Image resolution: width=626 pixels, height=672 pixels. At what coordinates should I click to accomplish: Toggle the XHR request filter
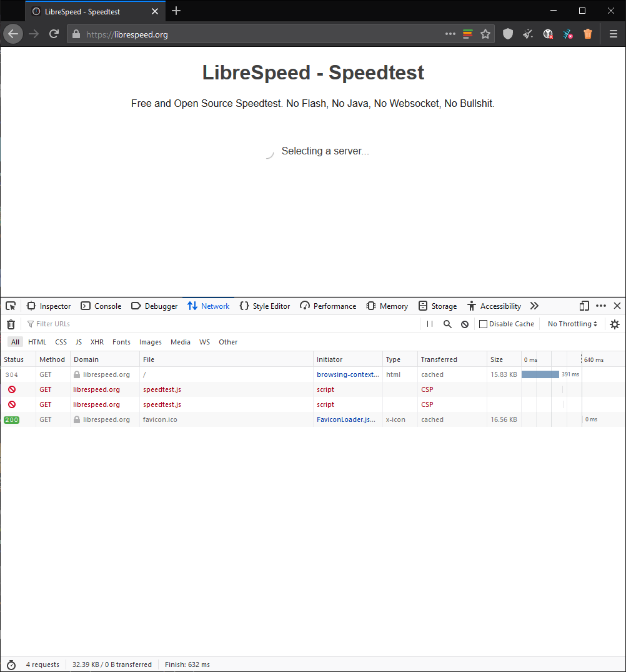tap(97, 342)
